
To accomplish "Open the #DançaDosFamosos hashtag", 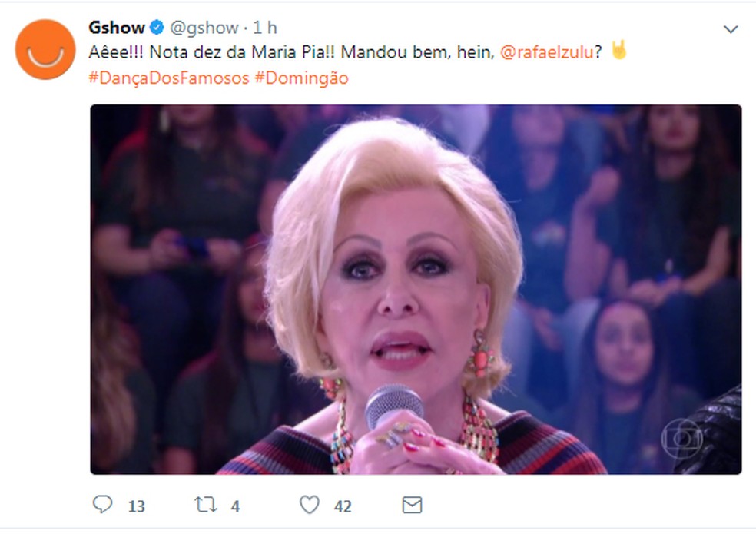I will pyautogui.click(x=169, y=78).
